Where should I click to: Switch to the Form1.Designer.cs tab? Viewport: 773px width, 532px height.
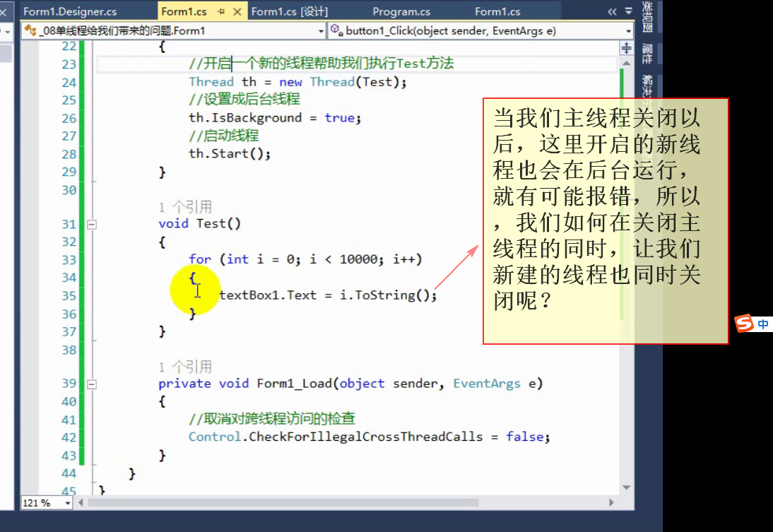[70, 11]
